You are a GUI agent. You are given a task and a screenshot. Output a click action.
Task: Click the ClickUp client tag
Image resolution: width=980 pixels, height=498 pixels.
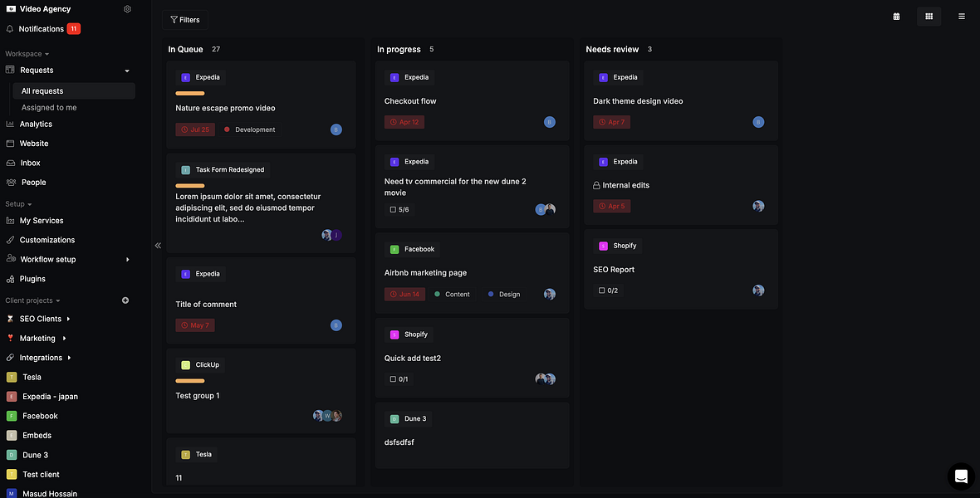click(x=200, y=365)
